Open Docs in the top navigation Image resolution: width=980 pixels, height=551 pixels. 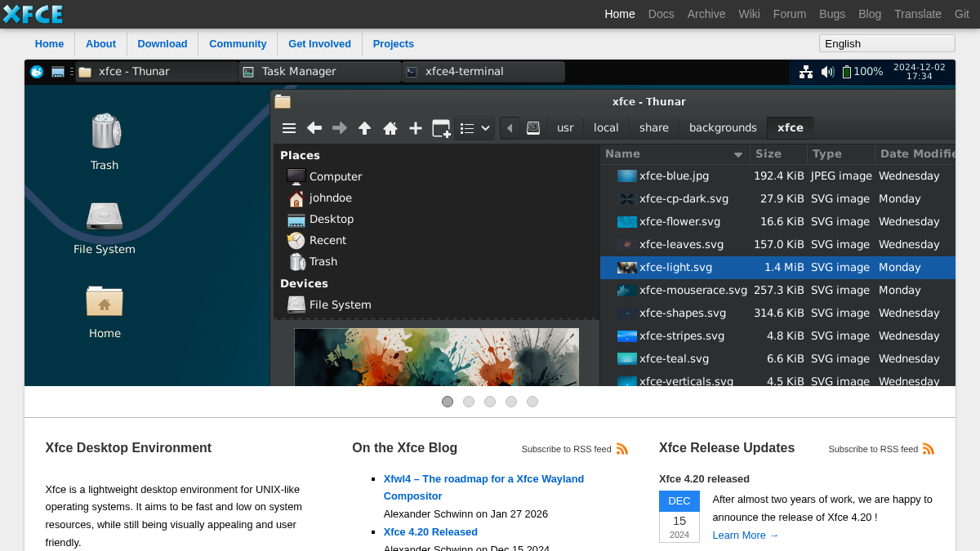(x=661, y=14)
